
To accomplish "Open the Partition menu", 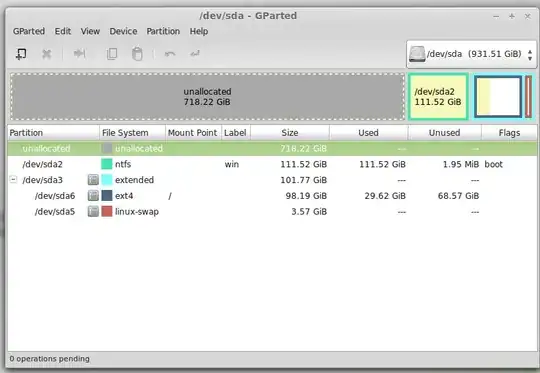I will (x=163, y=31).
